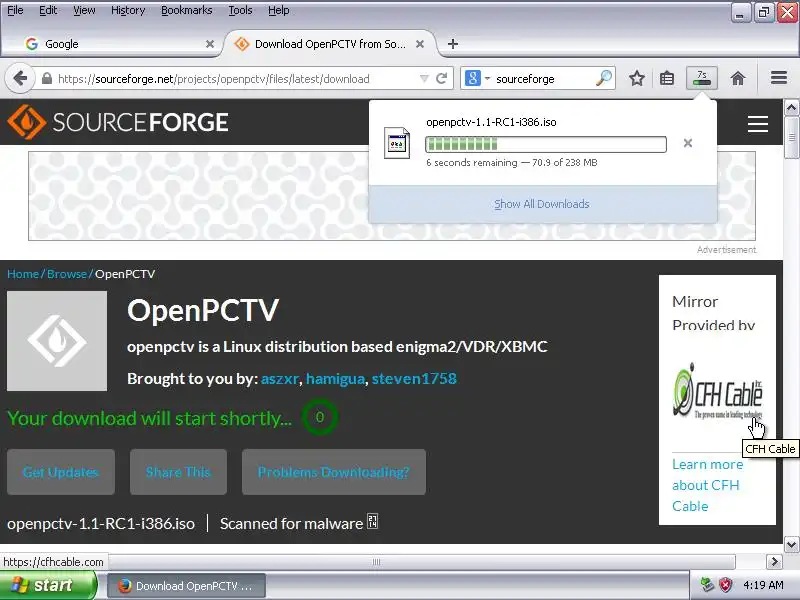
Task: Click the network tray icon
Action: (707, 585)
